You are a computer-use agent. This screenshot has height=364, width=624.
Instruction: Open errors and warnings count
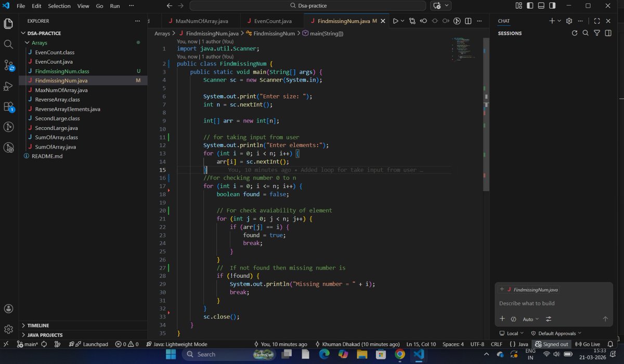126,344
